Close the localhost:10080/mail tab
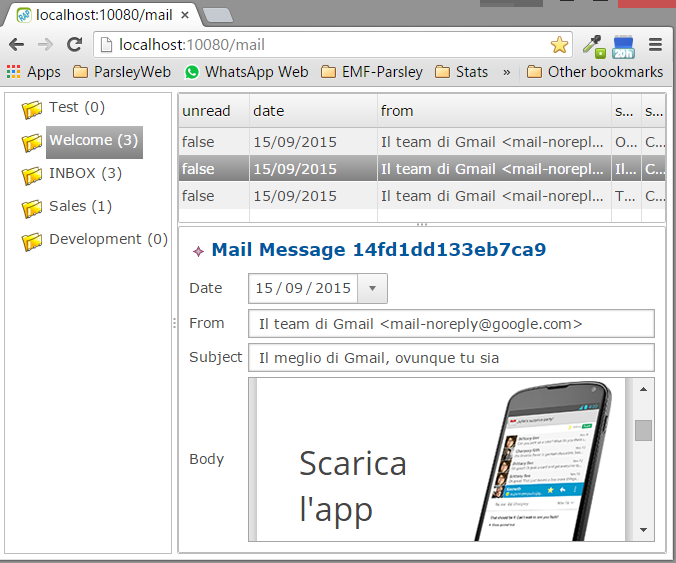 coord(185,15)
